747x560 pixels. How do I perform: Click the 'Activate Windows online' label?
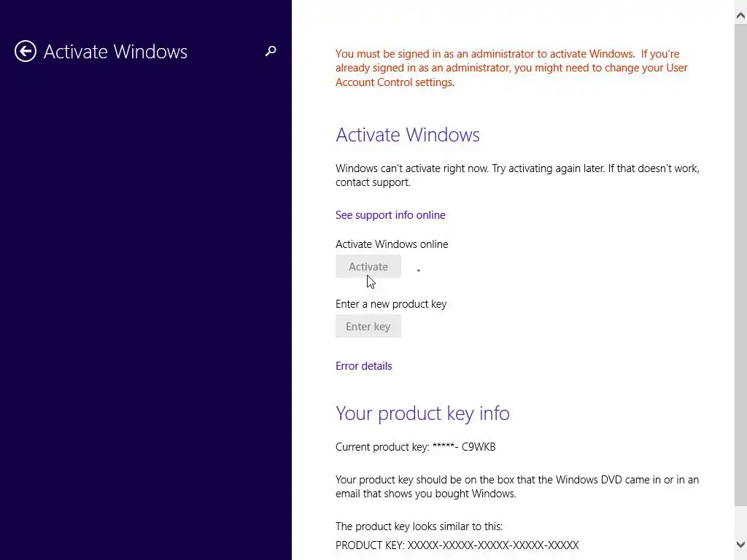point(392,244)
